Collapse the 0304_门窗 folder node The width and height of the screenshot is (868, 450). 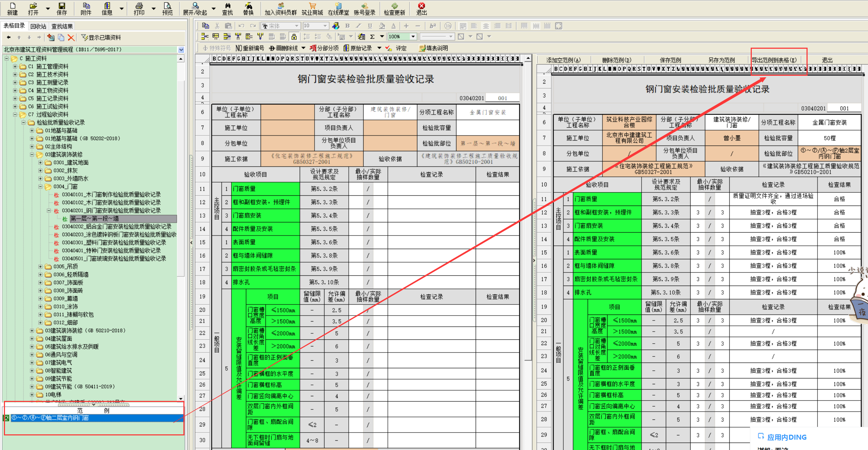(41, 187)
